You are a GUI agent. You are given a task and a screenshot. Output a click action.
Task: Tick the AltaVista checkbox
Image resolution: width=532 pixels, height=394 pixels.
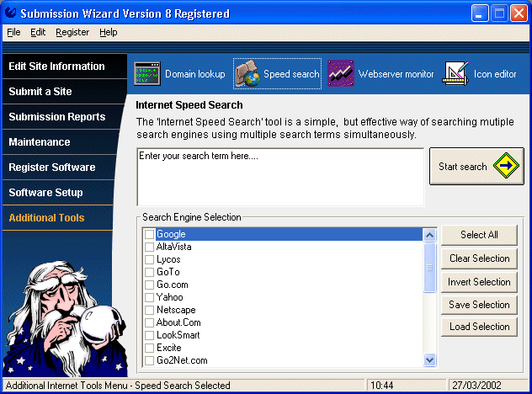pos(149,247)
